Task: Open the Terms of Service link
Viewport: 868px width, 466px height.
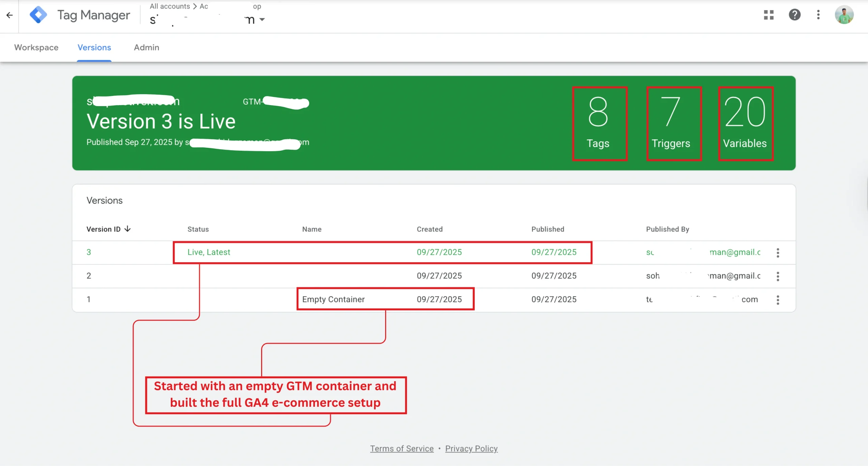Action: pos(402,448)
